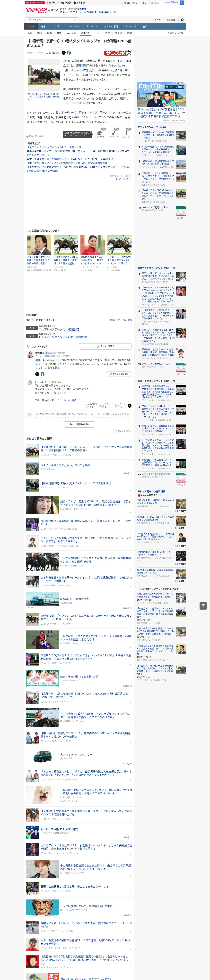210x980 pixels.
Task: Click the keyword search input field
Action: coord(49,20)
